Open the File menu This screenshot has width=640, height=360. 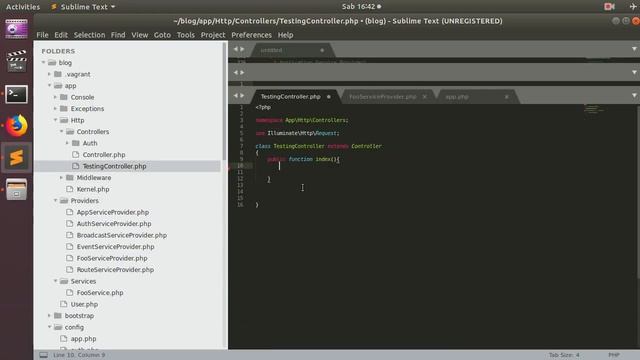pos(42,35)
